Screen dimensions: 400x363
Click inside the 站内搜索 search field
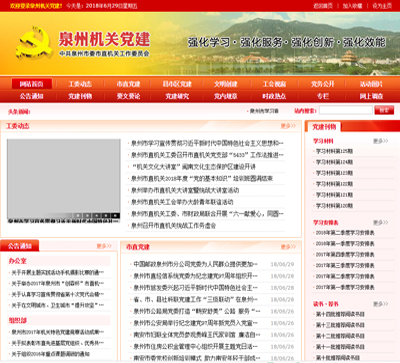346,110
